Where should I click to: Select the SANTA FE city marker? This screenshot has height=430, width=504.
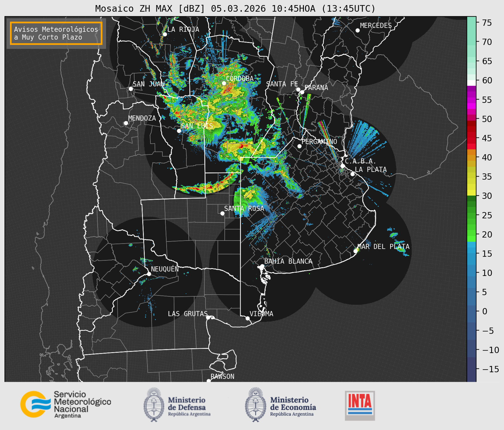[298, 89]
